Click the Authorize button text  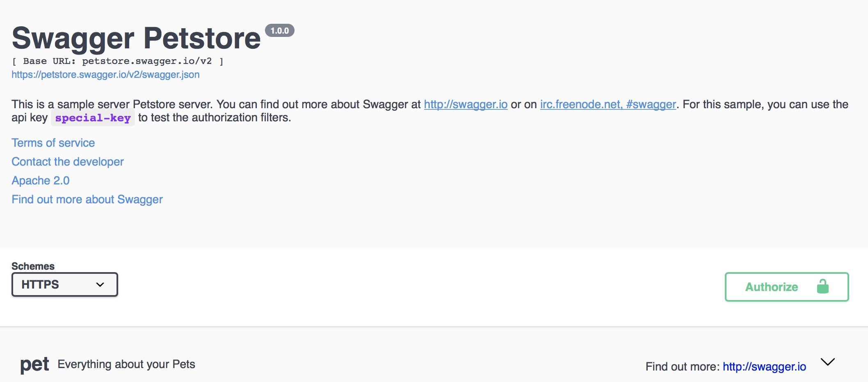click(771, 287)
